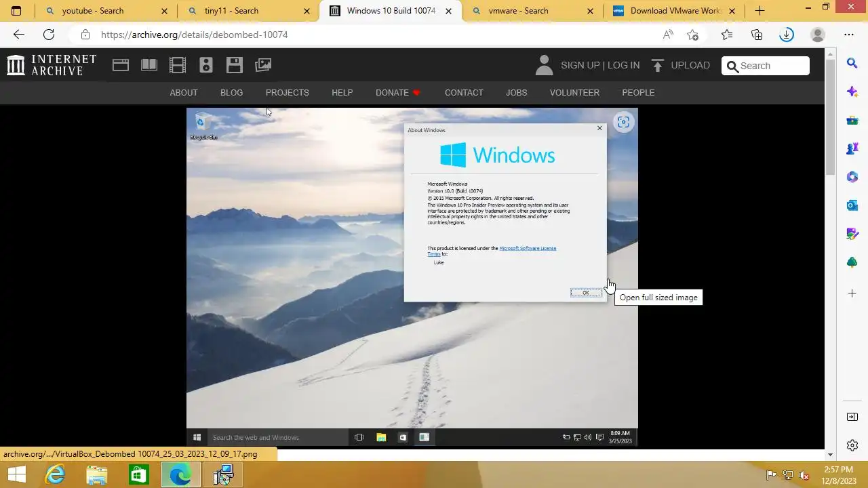
Task: Click the user avatar icon near Sign Up
Action: pos(544,65)
